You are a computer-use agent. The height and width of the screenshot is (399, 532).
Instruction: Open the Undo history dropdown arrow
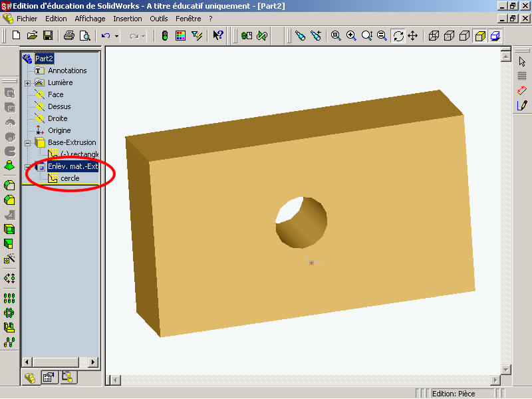(x=116, y=36)
